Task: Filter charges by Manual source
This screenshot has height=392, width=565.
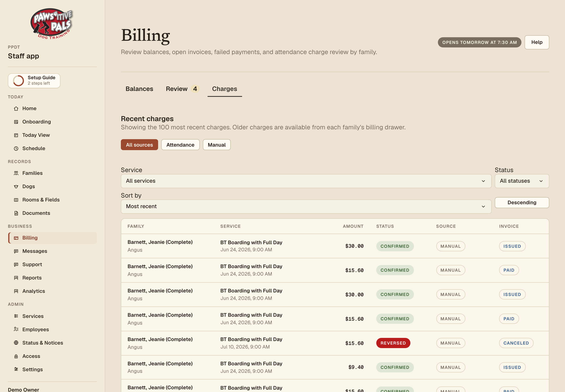Action: click(x=217, y=145)
